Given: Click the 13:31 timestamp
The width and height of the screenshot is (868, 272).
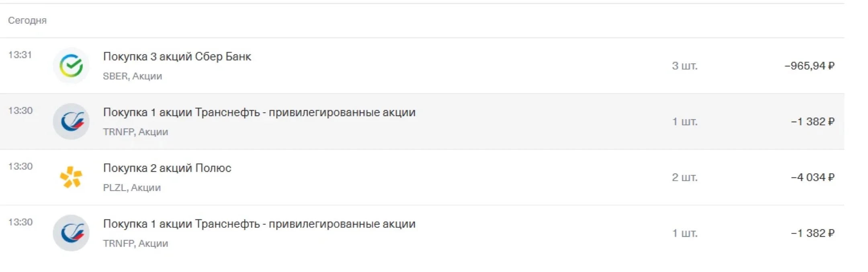Looking at the screenshot, I should pos(20,55).
